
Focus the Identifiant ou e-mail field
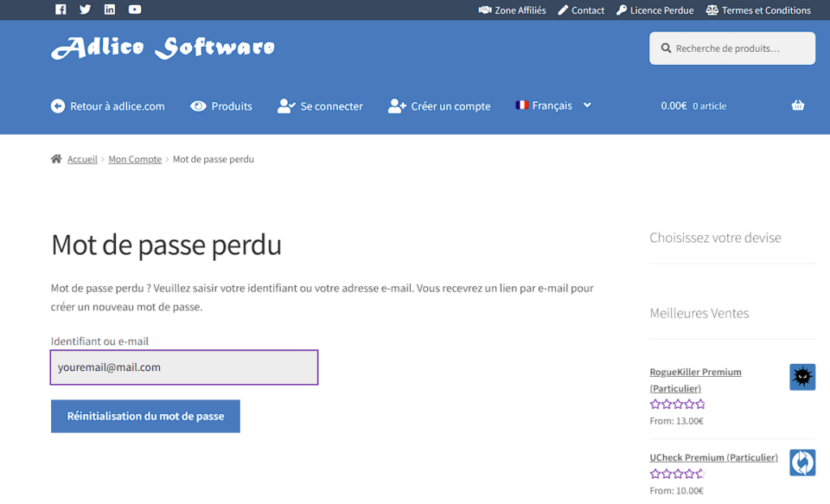coord(184,367)
